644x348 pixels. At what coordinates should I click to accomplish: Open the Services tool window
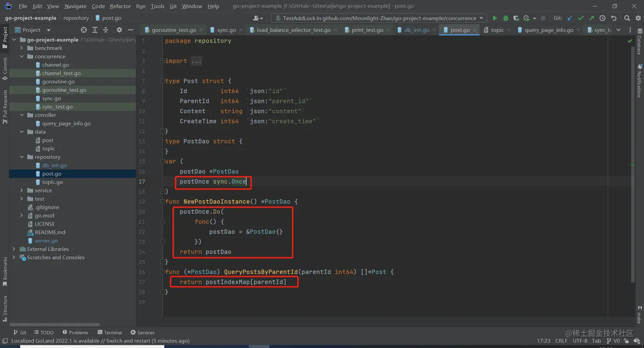(142, 333)
